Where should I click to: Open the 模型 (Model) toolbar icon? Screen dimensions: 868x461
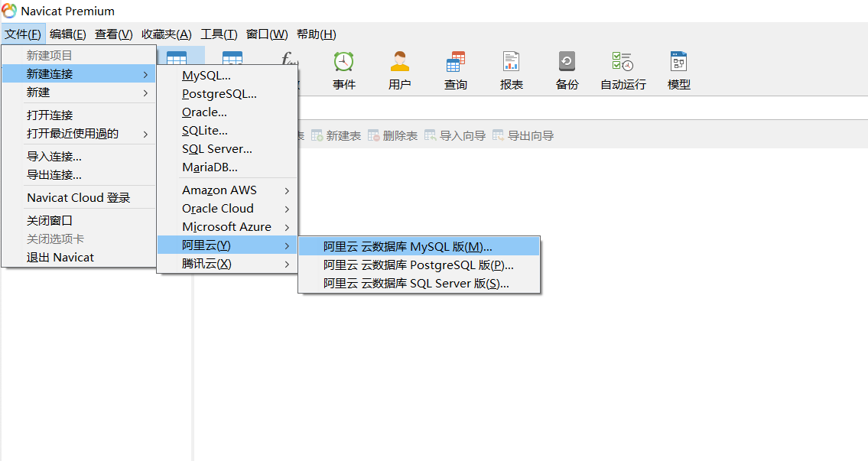(x=678, y=61)
